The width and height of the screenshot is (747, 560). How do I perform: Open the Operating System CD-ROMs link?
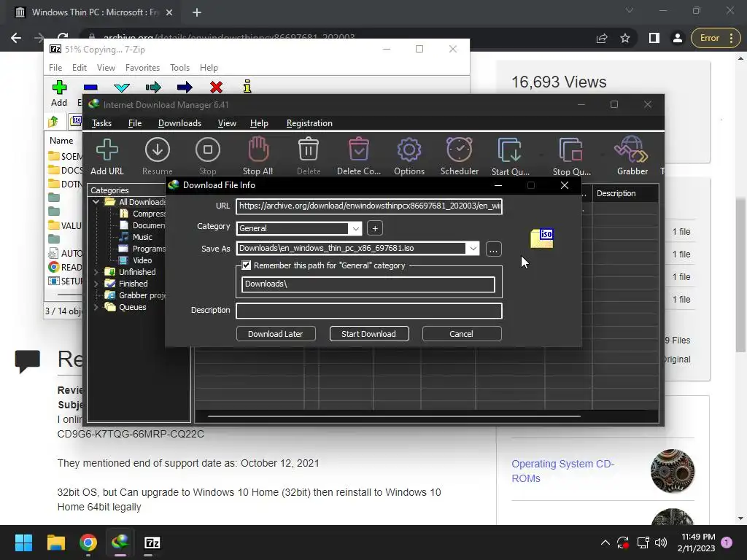(562, 471)
